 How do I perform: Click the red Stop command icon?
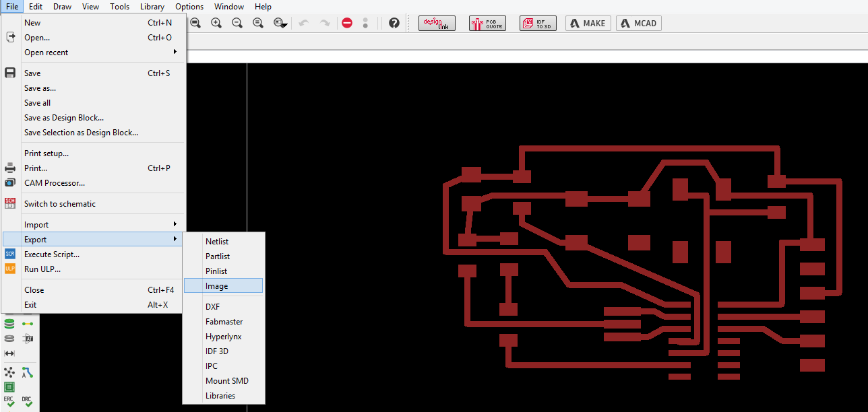(347, 23)
